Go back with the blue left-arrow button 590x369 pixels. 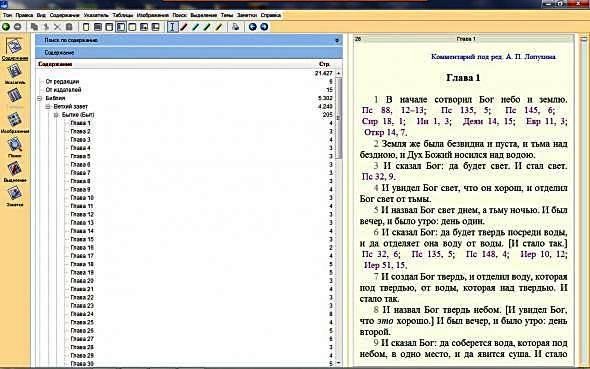(252, 27)
